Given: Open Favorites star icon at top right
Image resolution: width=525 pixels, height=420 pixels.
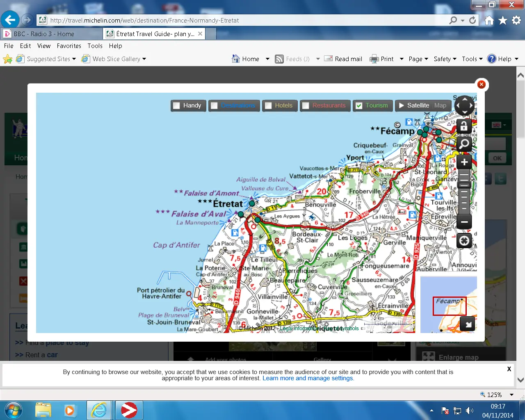Looking at the screenshot, I should click(x=503, y=20).
